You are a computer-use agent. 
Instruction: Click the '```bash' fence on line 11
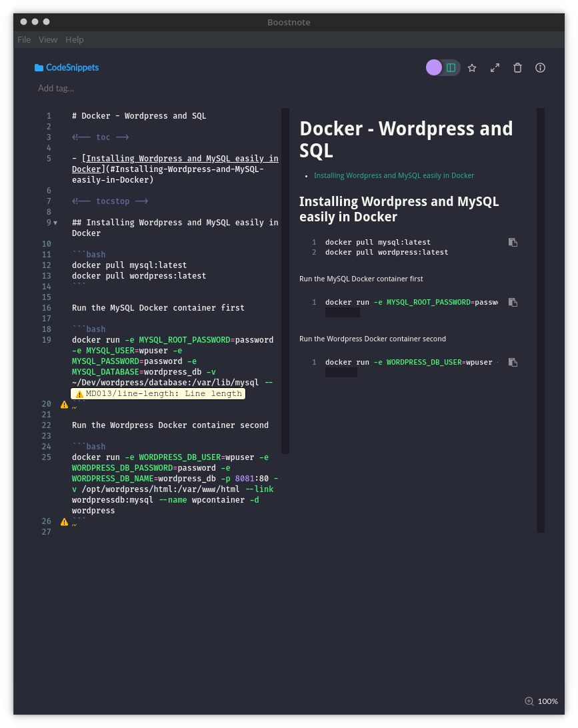pyautogui.click(x=89, y=255)
